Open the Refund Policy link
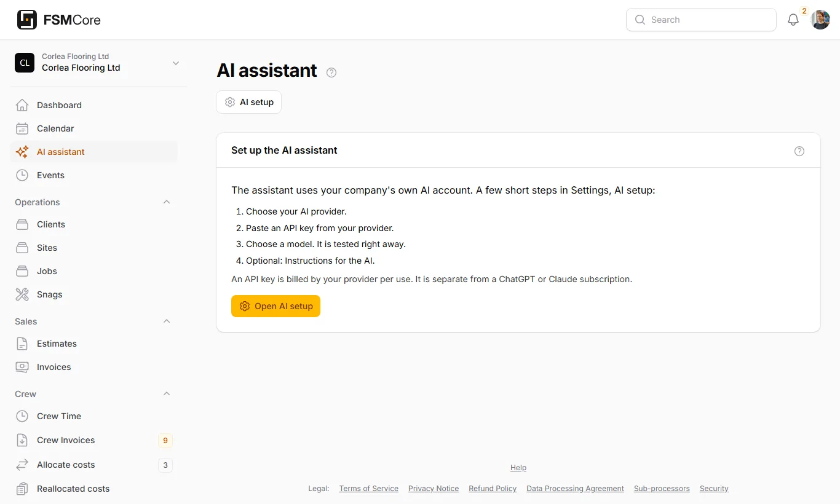This screenshot has width=840, height=504. (493, 489)
